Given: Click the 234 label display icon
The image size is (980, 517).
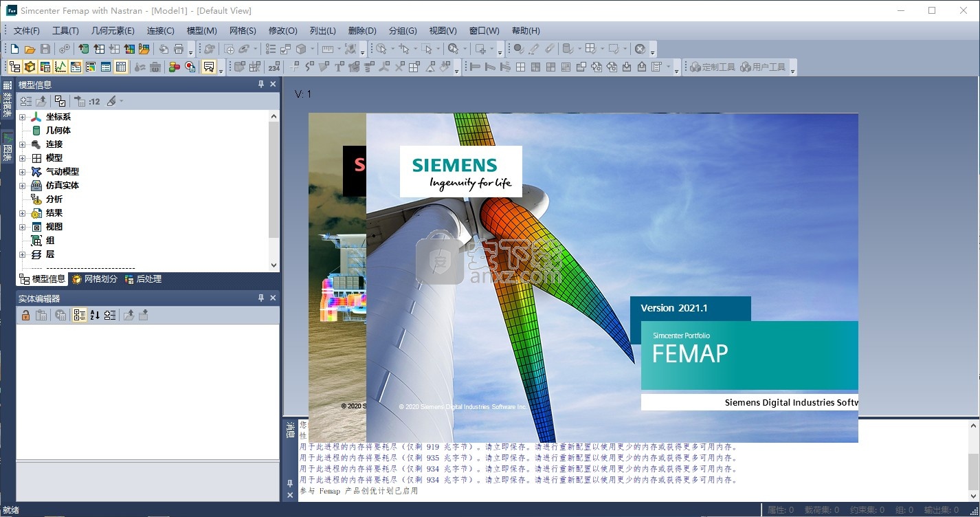Looking at the screenshot, I should (274, 67).
